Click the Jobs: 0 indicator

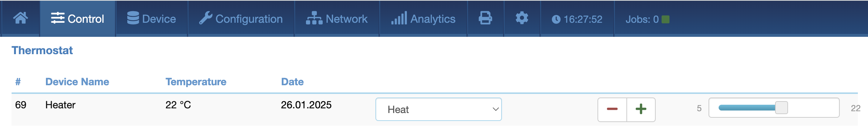(647, 19)
